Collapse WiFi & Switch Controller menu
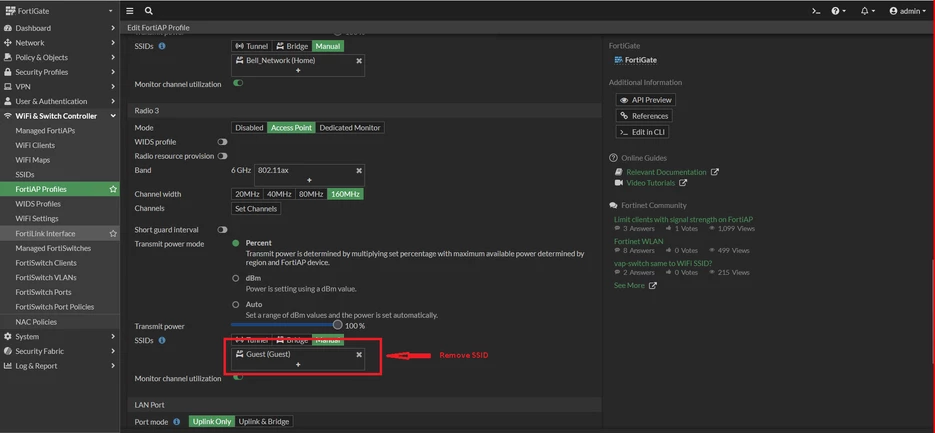Image resolution: width=935 pixels, height=433 pixels. point(60,116)
